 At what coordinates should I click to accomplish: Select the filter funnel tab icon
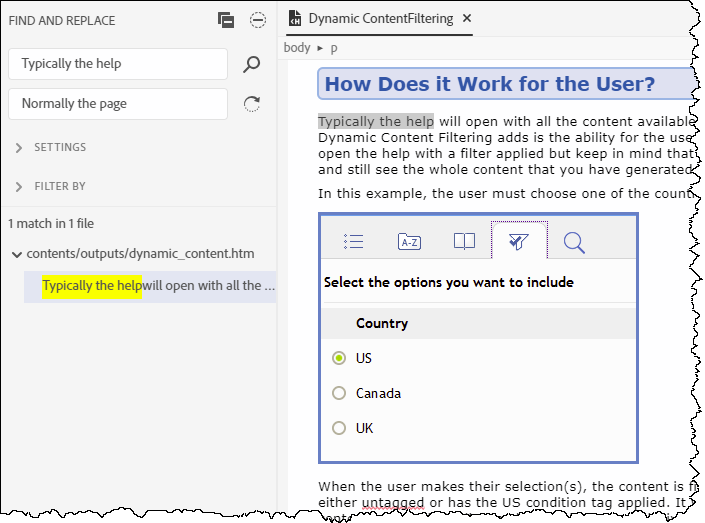tap(518, 241)
